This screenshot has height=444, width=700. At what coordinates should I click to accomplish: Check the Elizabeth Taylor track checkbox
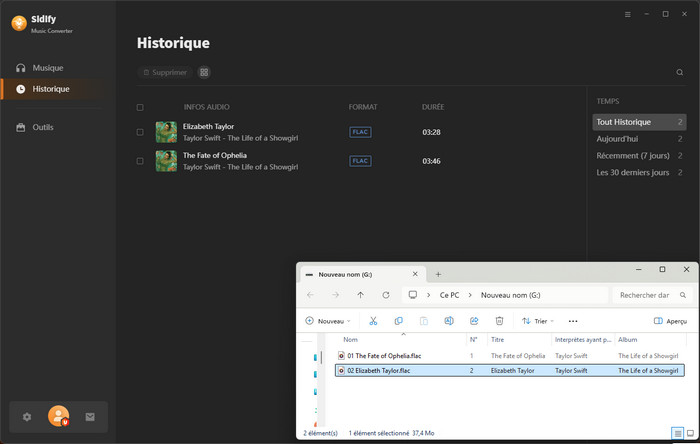[x=140, y=132]
